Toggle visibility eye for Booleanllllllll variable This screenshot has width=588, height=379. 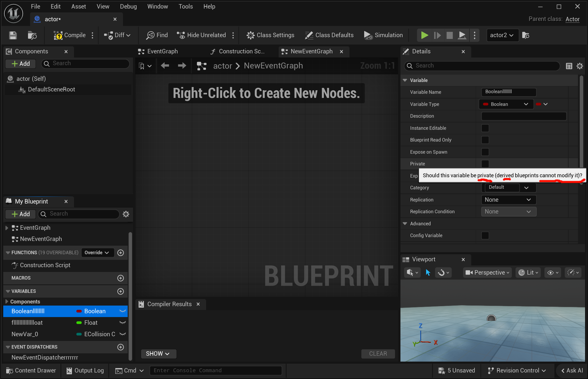[123, 311]
